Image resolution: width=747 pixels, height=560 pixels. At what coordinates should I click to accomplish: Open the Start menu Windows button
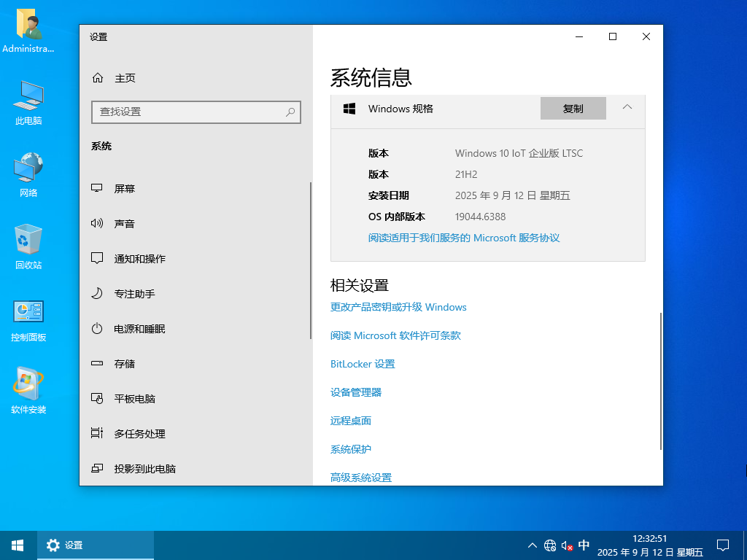coord(18,545)
